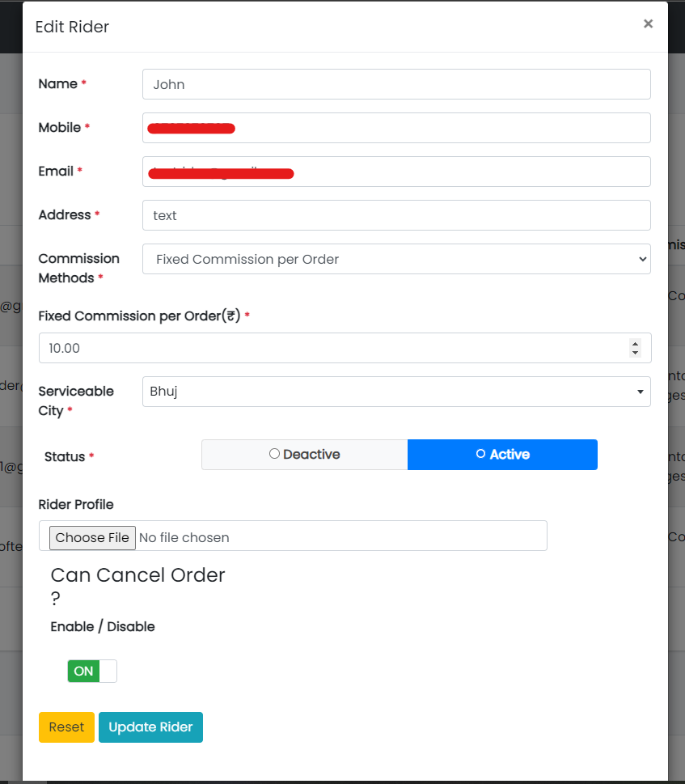Viewport: 685px width, 784px height.
Task: Click Choose File for Rider Profile
Action: point(92,537)
